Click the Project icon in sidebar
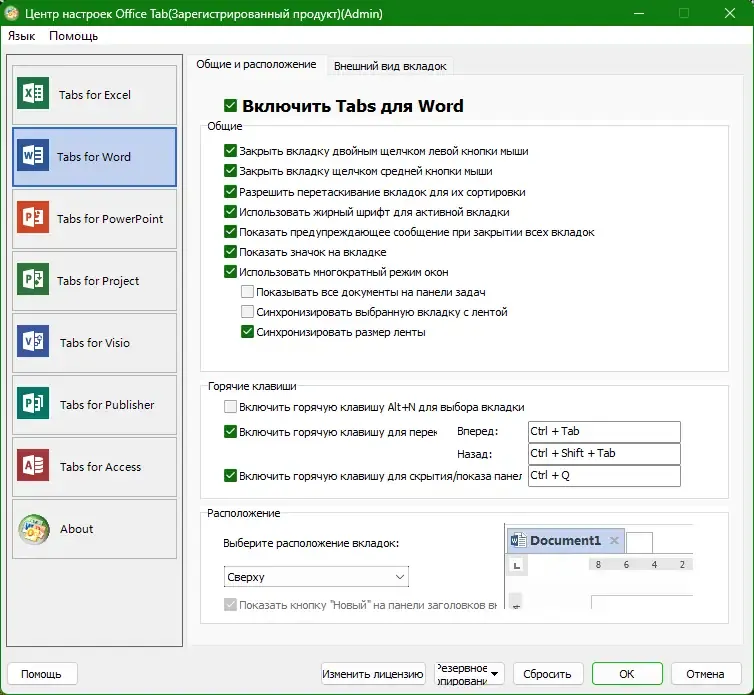This screenshot has height=695, width=754. [33, 279]
